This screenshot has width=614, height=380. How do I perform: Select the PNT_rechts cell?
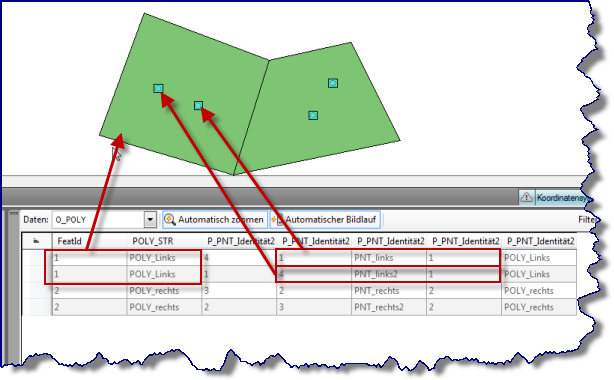(x=389, y=291)
